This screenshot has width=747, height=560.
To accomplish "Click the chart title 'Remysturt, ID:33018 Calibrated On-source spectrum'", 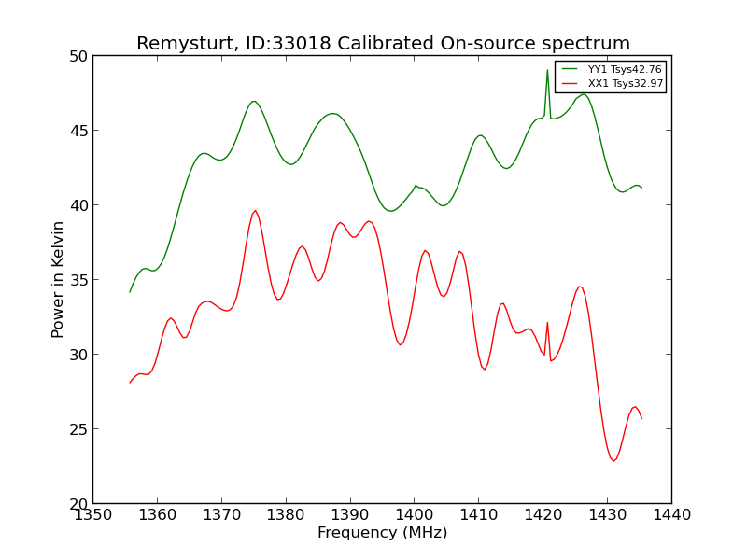I will point(383,43).
